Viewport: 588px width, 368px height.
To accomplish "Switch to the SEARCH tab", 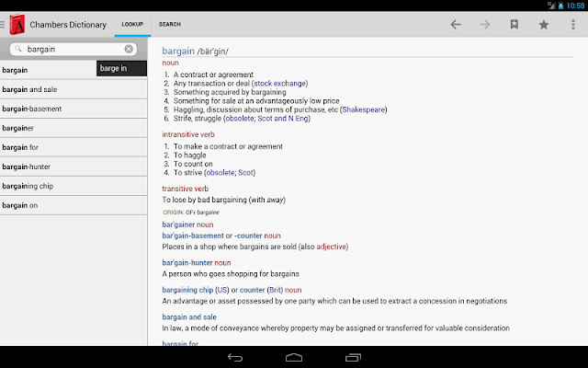I will click(x=169, y=25).
